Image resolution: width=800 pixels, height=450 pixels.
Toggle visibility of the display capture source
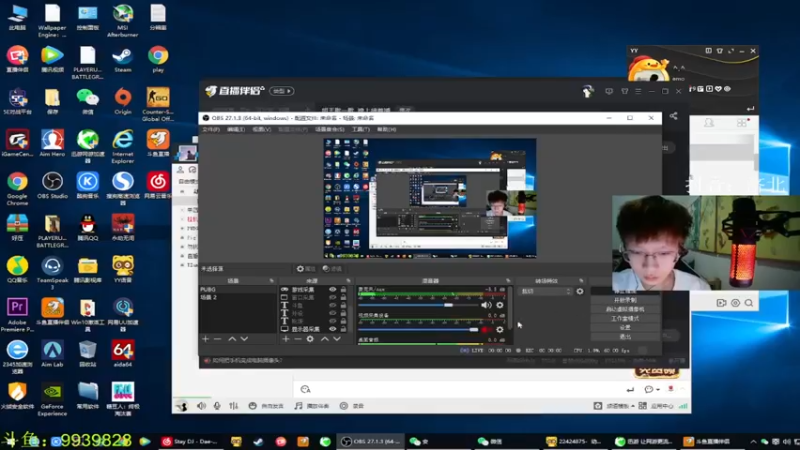coord(333,329)
